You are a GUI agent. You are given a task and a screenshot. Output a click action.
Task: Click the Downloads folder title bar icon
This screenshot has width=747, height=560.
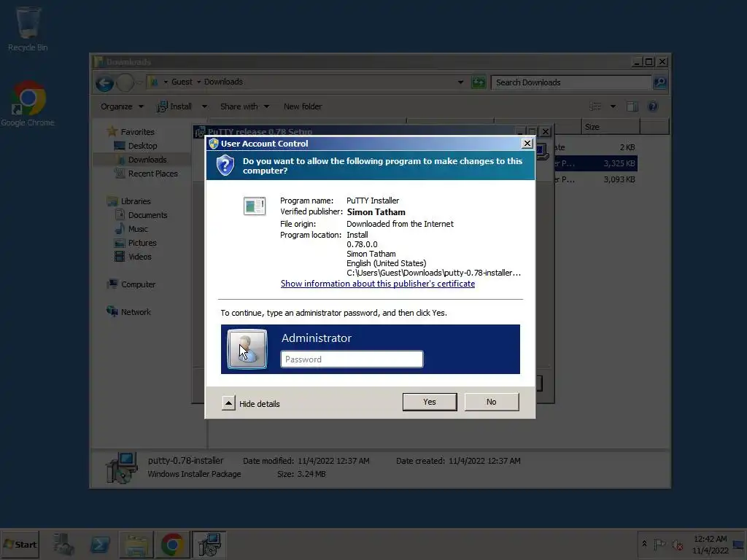(x=98, y=62)
